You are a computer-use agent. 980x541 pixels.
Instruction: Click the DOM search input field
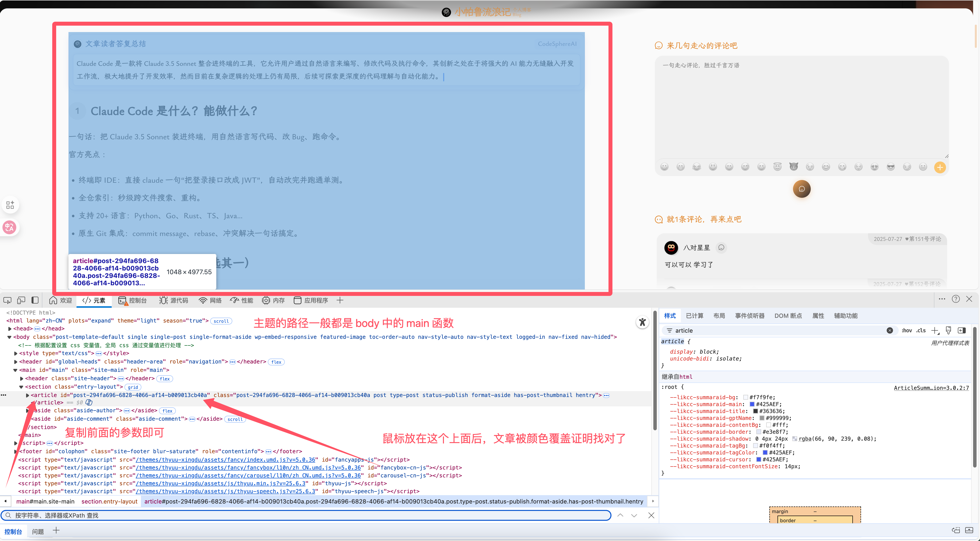306,516
